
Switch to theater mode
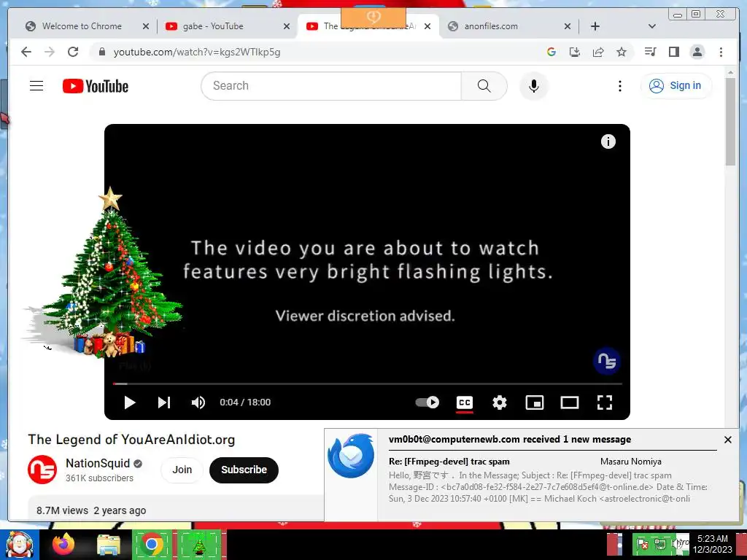coord(569,402)
